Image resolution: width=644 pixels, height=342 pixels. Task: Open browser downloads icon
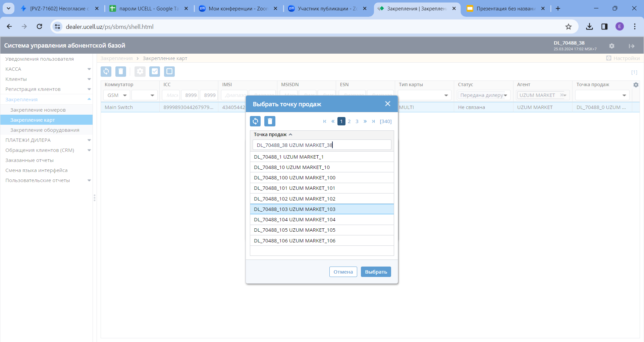[x=589, y=26]
